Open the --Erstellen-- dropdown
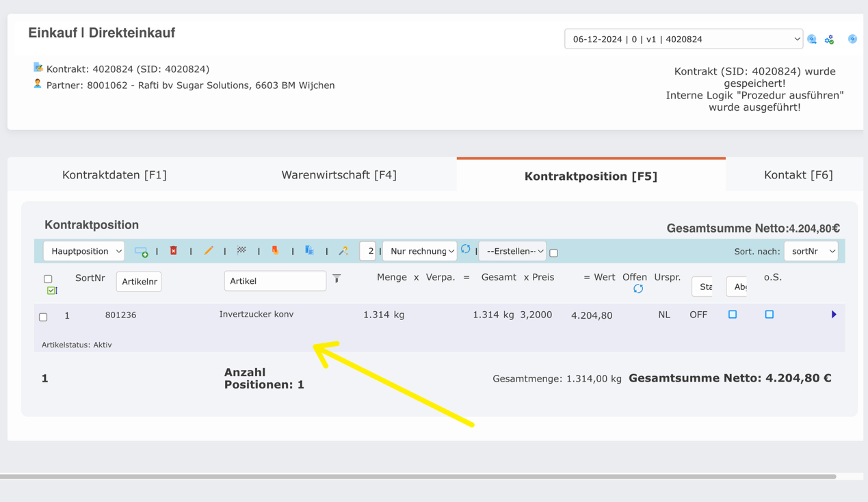The image size is (868, 502). tap(512, 251)
